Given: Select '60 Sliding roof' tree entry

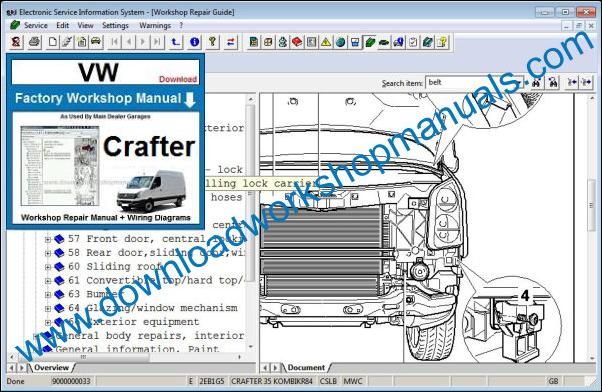Looking at the screenshot, I should coord(115,266).
